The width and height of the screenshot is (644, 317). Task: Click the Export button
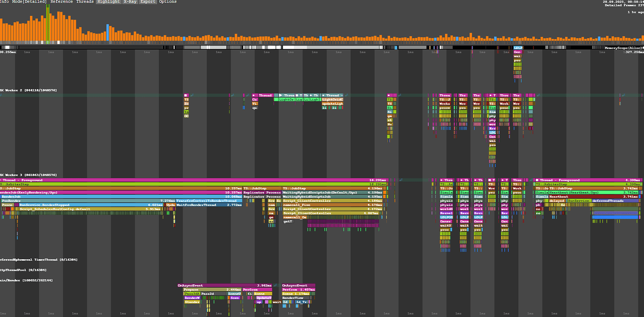point(148,2)
